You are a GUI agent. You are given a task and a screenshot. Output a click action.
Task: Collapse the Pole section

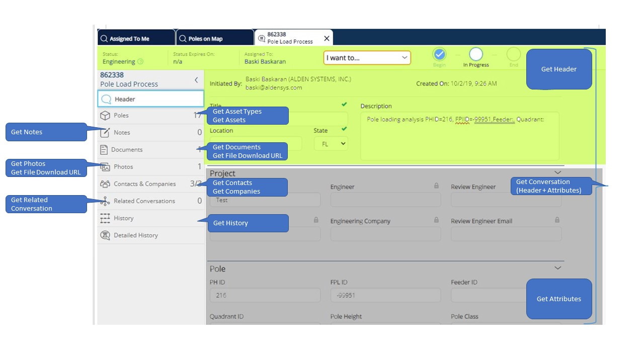point(557,268)
